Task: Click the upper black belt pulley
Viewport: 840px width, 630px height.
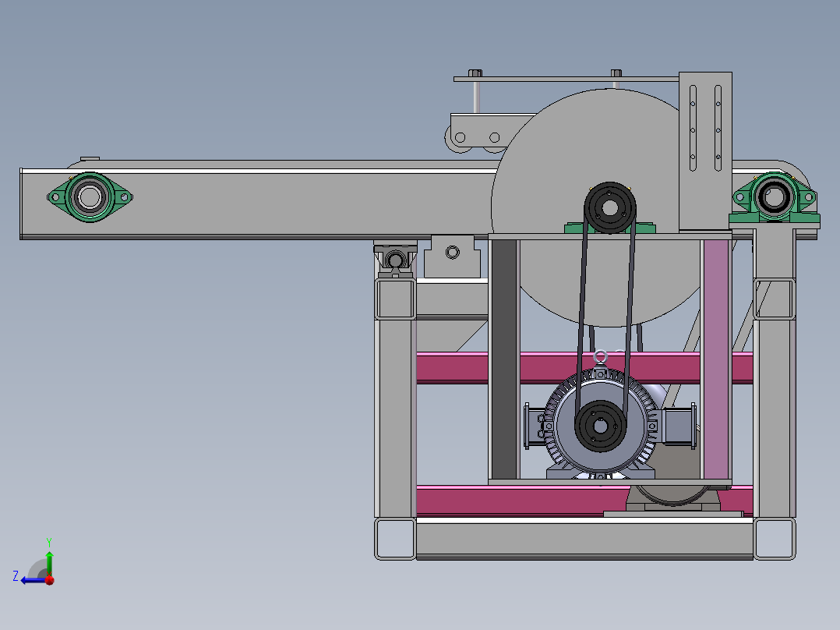Action: tap(609, 208)
